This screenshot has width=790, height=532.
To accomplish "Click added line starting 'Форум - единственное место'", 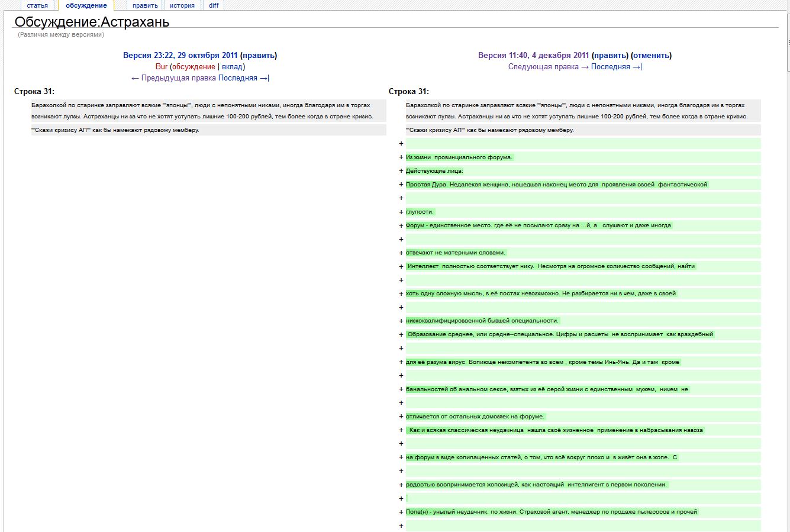I will 583,225.
